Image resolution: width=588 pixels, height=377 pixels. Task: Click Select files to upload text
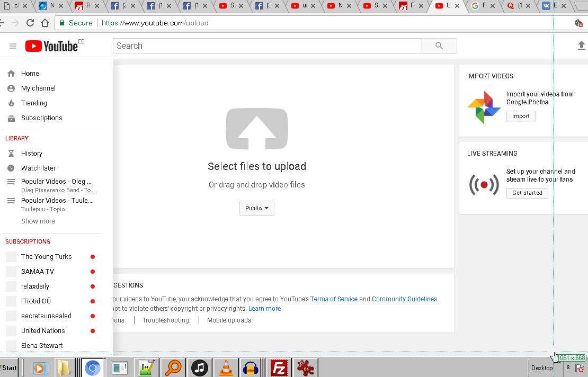pyautogui.click(x=257, y=166)
